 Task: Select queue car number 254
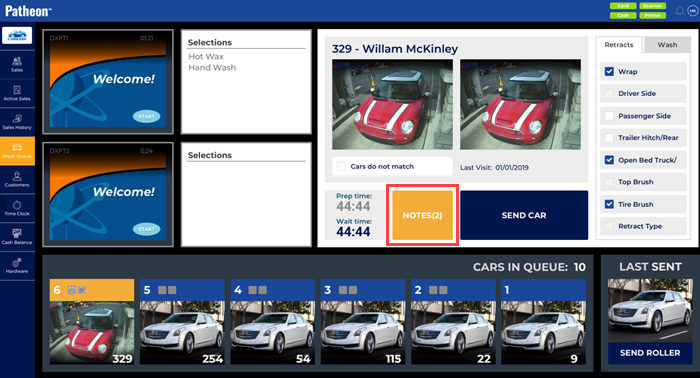tap(182, 322)
